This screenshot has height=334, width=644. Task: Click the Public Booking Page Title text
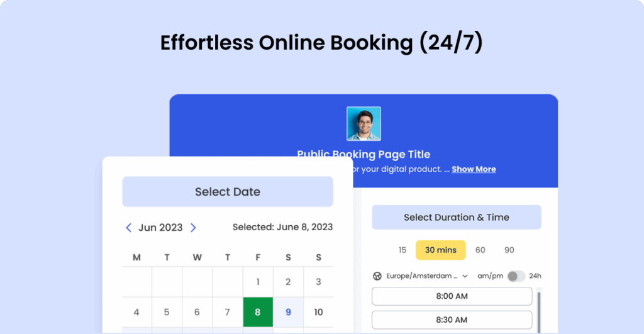(364, 154)
